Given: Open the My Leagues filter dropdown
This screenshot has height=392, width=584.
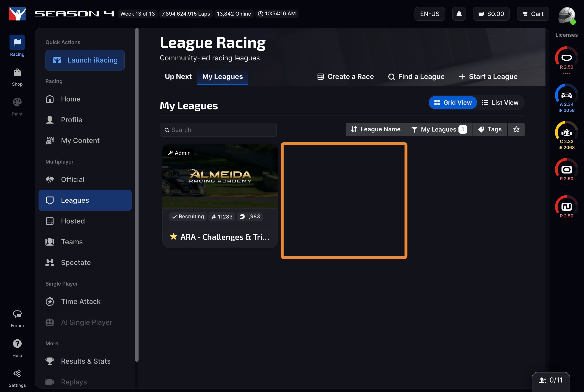Looking at the screenshot, I should 439,129.
